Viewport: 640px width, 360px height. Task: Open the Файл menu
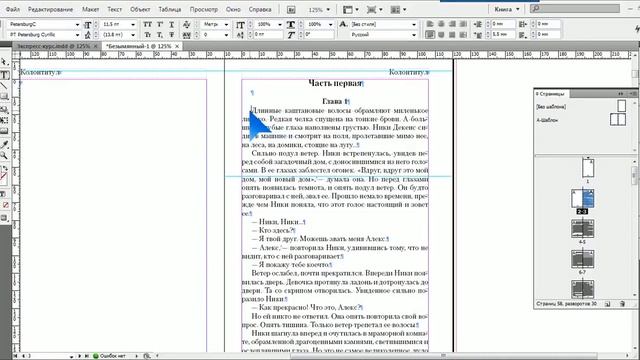click(13, 9)
